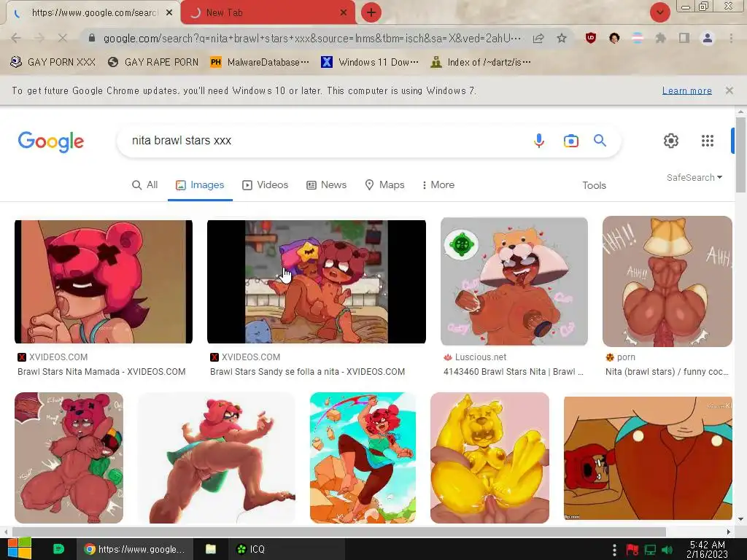This screenshot has width=747, height=560.
Task: Bookmark this page with the star icon
Action: click(x=562, y=38)
